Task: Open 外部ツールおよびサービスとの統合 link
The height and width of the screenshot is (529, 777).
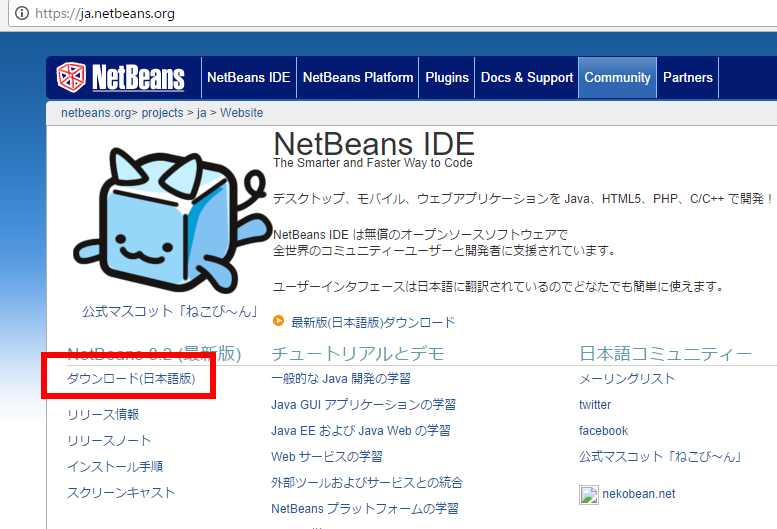Action: tap(367, 483)
